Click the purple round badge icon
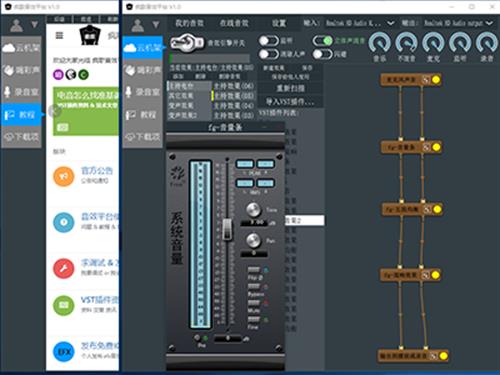 point(58,74)
